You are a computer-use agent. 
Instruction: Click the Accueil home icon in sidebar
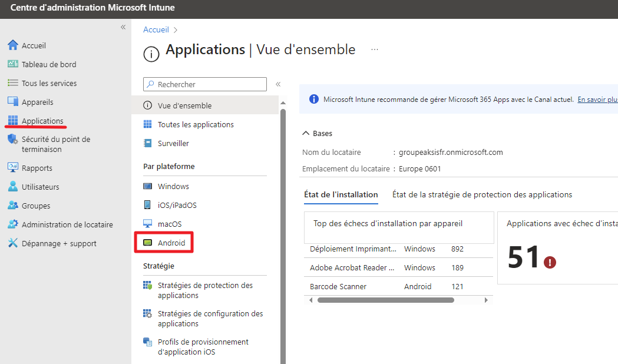point(12,45)
